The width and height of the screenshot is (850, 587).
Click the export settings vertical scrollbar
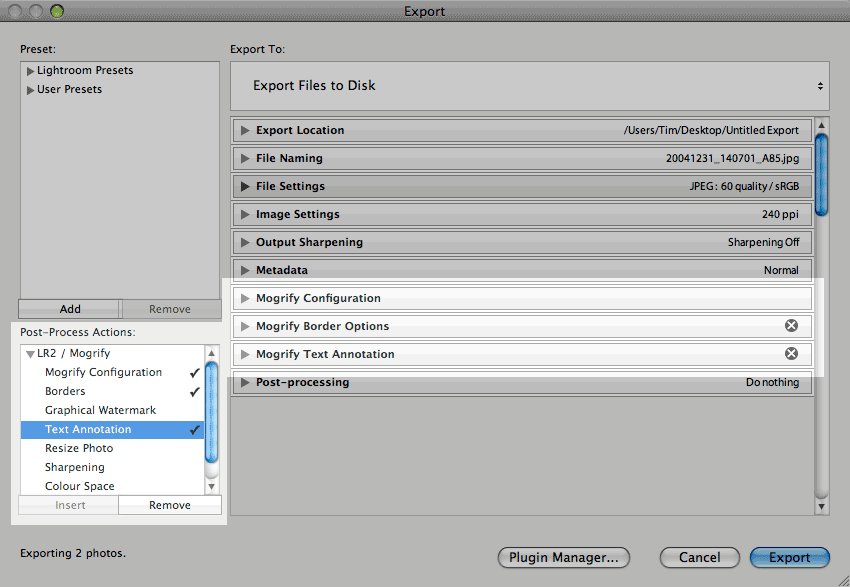coord(822,175)
